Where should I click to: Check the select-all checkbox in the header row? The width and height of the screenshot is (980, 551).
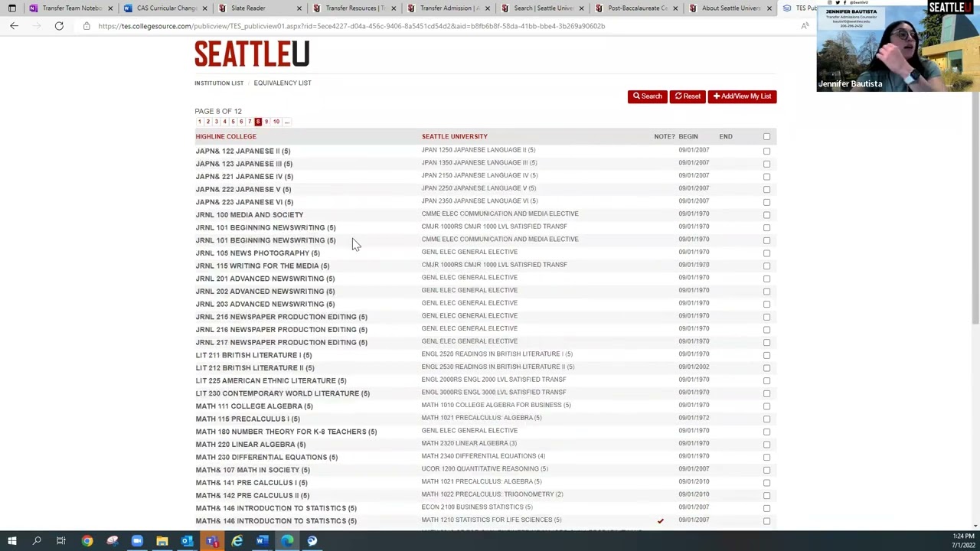pyautogui.click(x=766, y=136)
